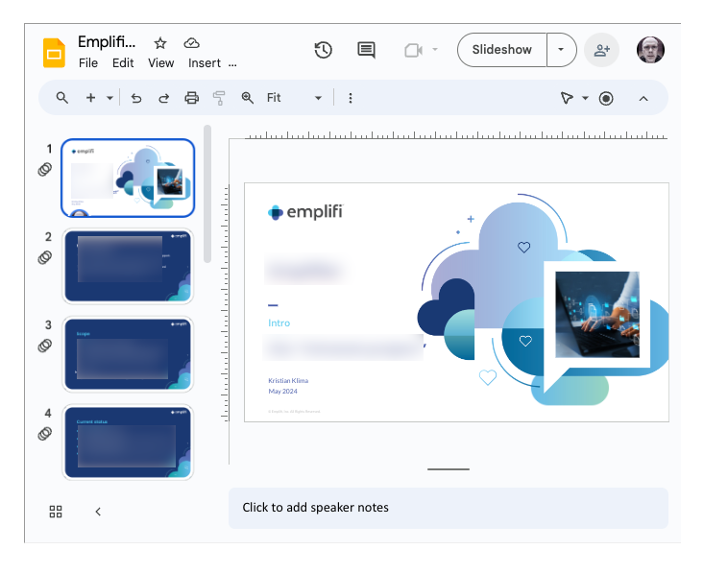Click the speaker notes resize handle
The height and width of the screenshot is (574, 728).
coord(448,469)
